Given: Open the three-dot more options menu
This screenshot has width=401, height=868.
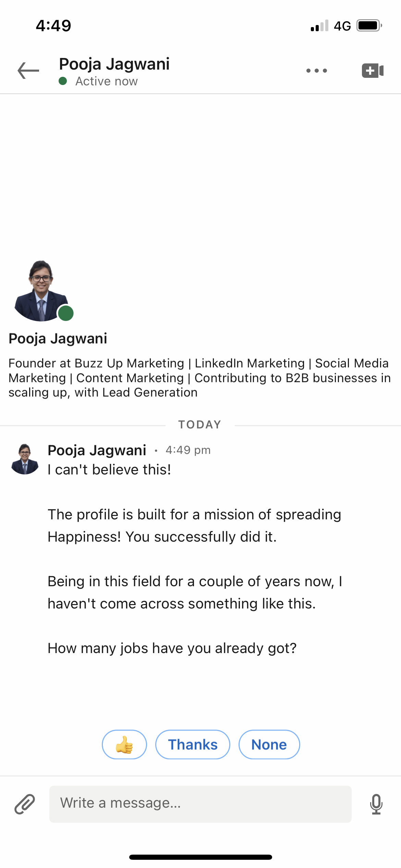Looking at the screenshot, I should (316, 71).
